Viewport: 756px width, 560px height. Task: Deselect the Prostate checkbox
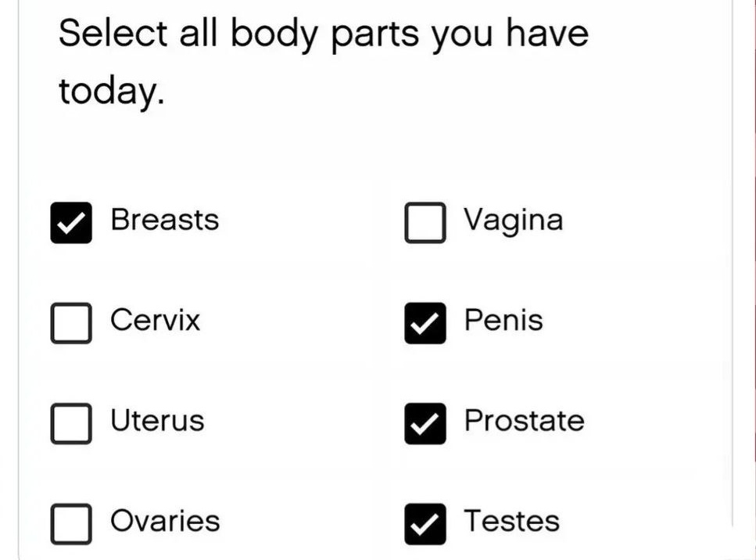(x=425, y=423)
